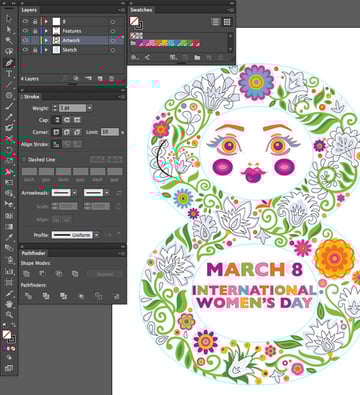Select the Eyedropper tool
The height and width of the screenshot is (395, 360).
click(9, 238)
